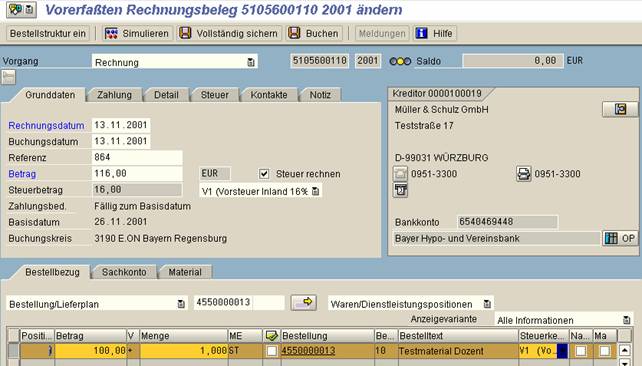
Task: Click the Saldo amount field 0,00
Action: (x=513, y=61)
